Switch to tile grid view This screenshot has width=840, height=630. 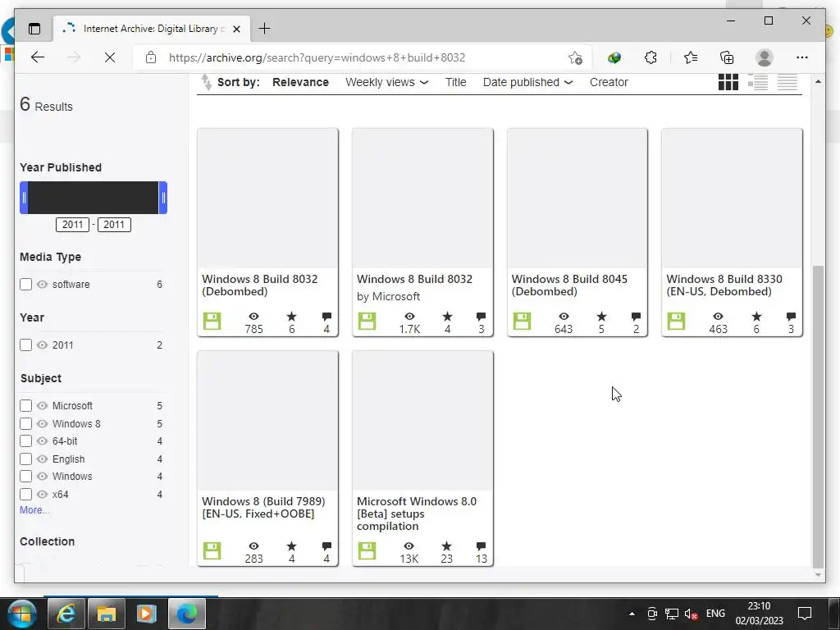(x=728, y=82)
